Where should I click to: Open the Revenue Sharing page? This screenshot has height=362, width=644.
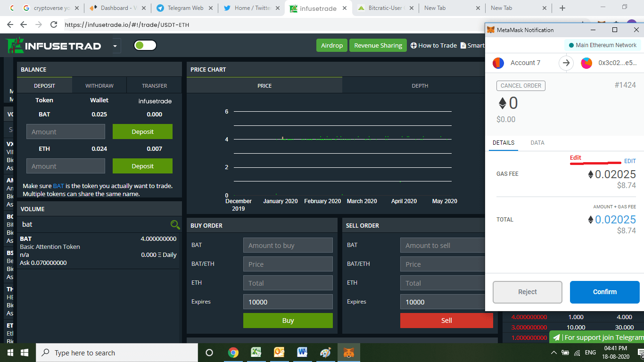click(x=378, y=45)
